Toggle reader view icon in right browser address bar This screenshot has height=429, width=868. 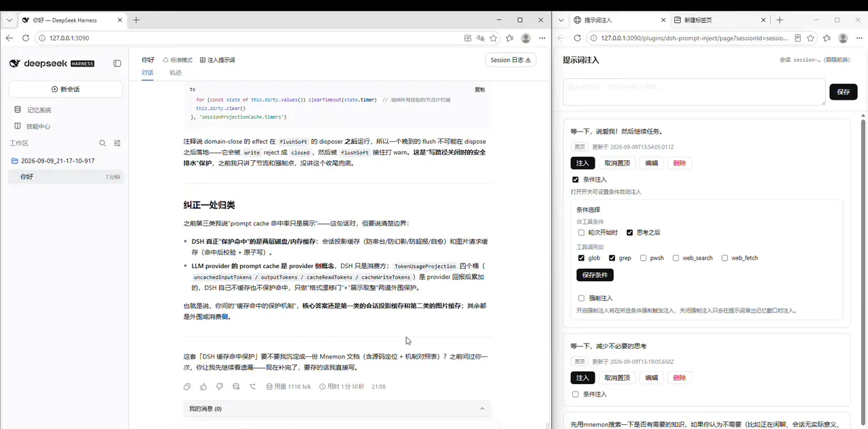pos(798,38)
